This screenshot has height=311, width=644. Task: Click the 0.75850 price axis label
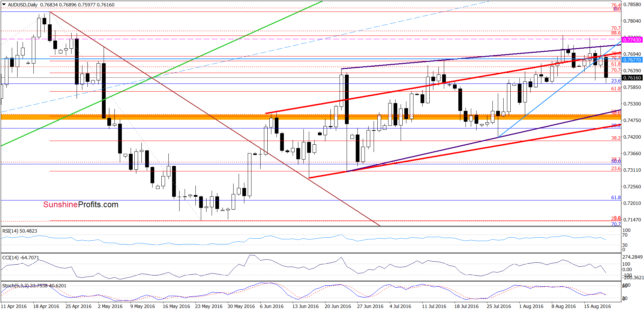click(632, 87)
